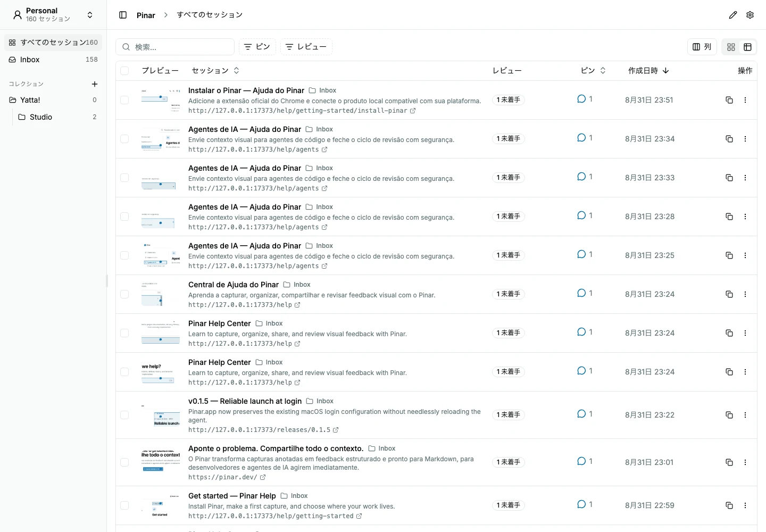Sort by 作成日時 column header
The height and width of the screenshot is (532, 766).
(x=648, y=71)
